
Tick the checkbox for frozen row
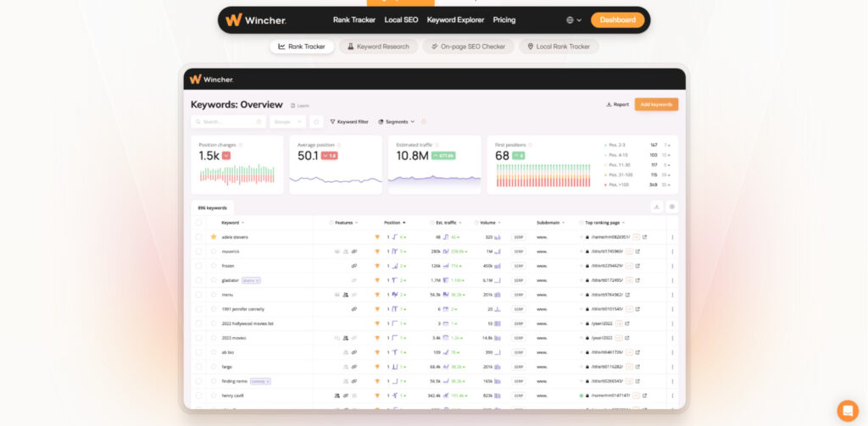(198, 266)
